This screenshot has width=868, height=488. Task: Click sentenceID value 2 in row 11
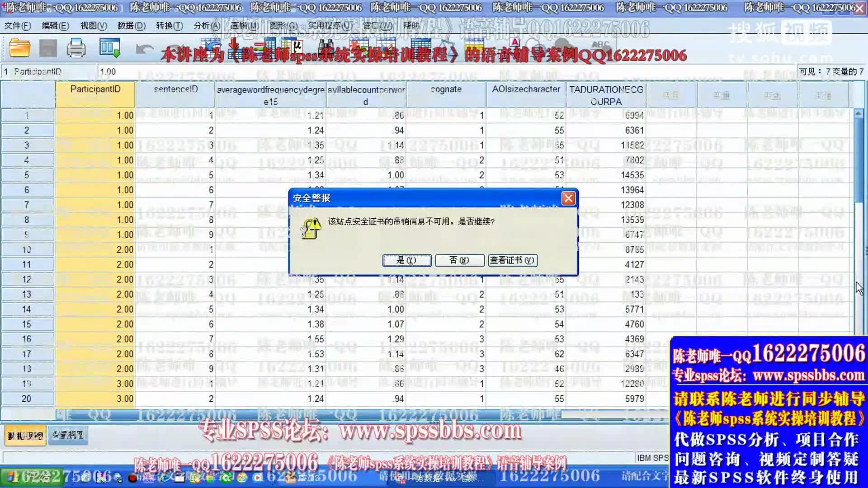coord(175,264)
